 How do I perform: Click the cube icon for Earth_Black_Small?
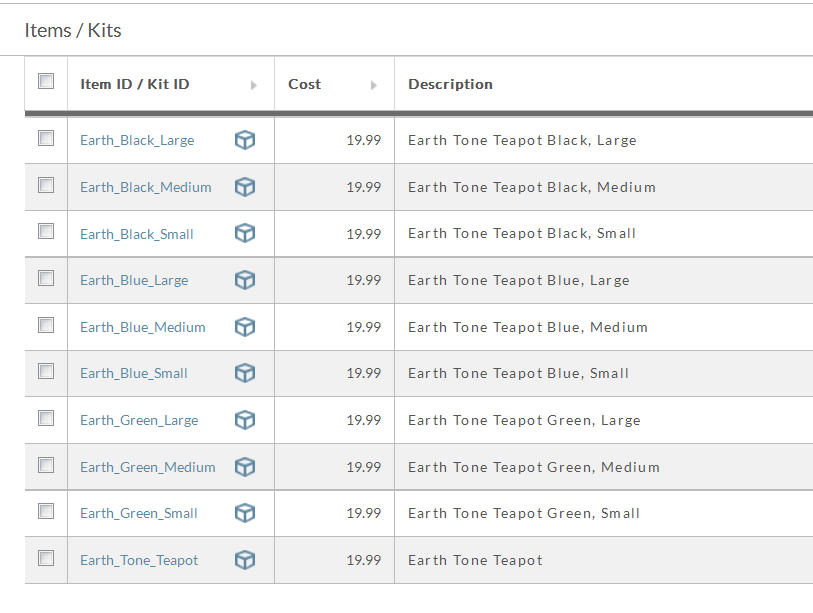[x=245, y=233]
